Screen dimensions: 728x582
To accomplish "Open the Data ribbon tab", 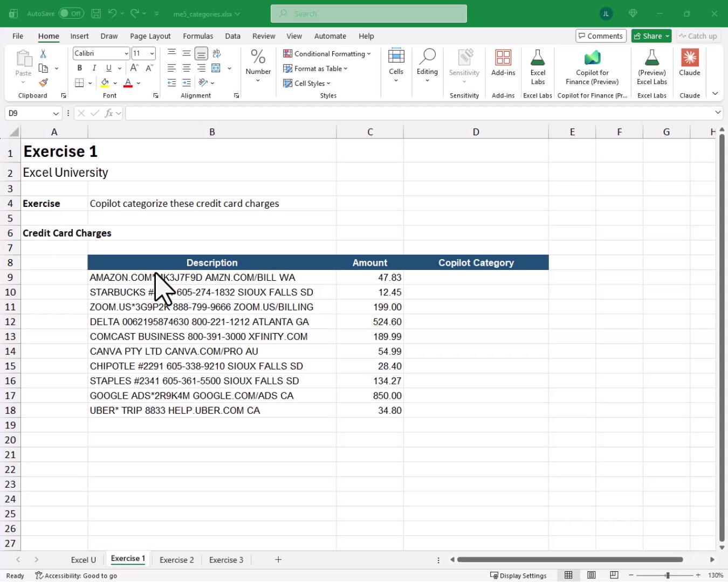I will point(232,36).
